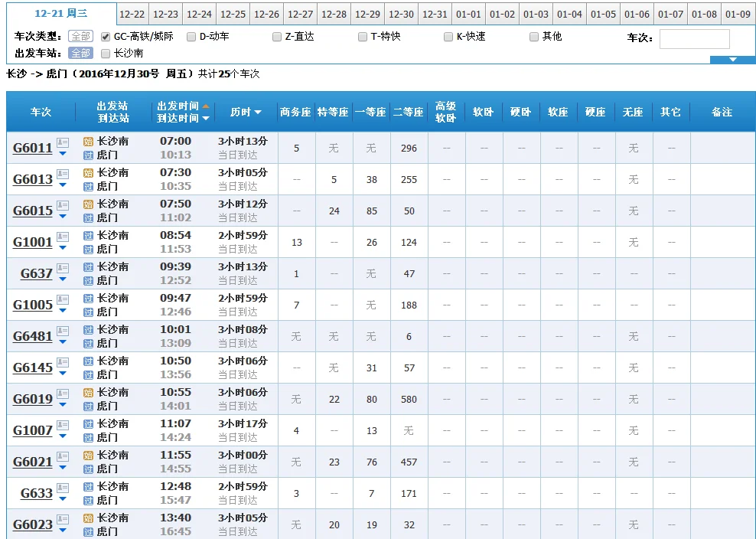
Task: Open the blue dropdown arrow at top right
Action: click(x=733, y=61)
